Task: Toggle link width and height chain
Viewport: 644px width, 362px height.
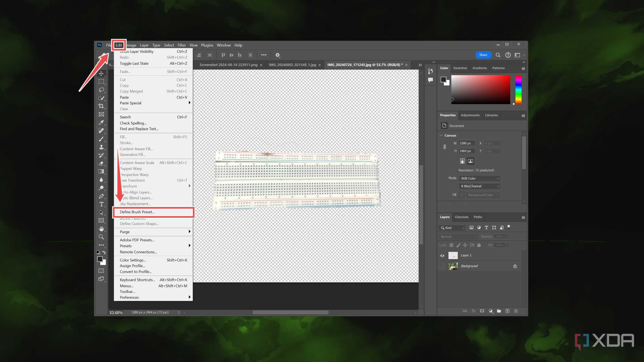Action: 444,147
